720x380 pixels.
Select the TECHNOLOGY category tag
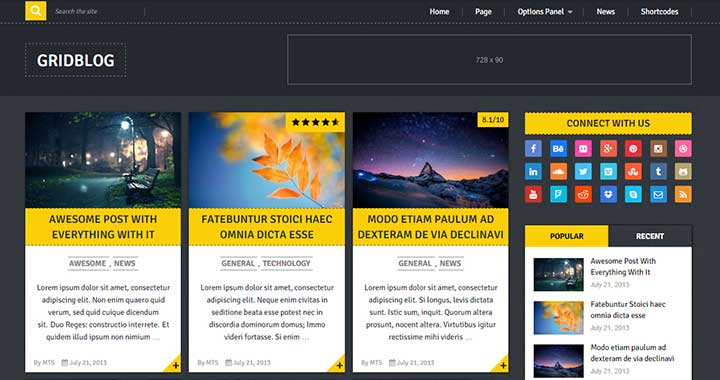tap(287, 263)
